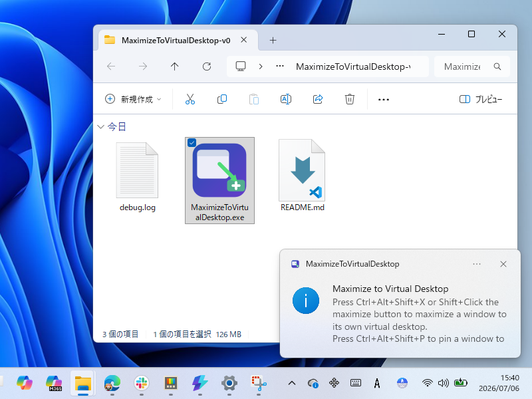The width and height of the screenshot is (532, 399).
Task: Open Slack from the taskbar
Action: (x=142, y=383)
